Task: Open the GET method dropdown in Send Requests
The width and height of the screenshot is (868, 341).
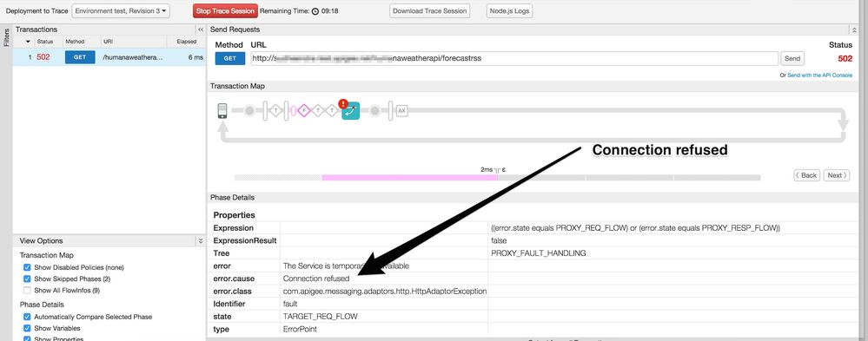Action: (x=229, y=59)
